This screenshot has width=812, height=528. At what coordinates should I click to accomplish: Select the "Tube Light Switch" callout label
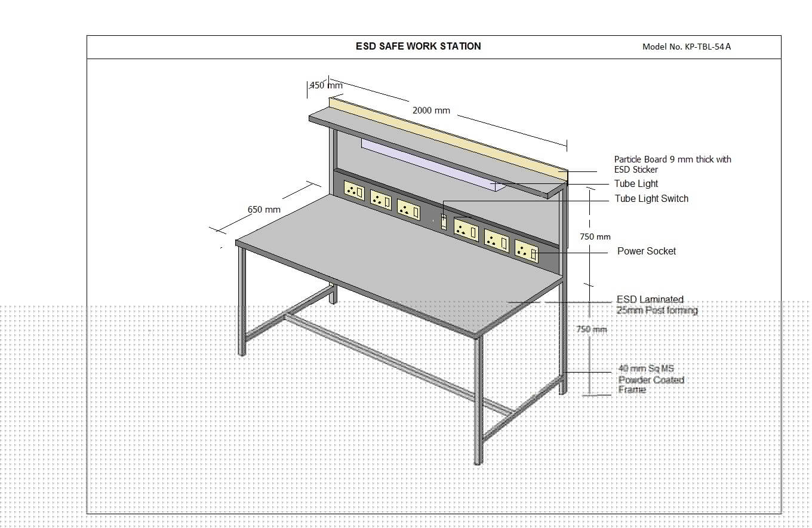coord(651,199)
